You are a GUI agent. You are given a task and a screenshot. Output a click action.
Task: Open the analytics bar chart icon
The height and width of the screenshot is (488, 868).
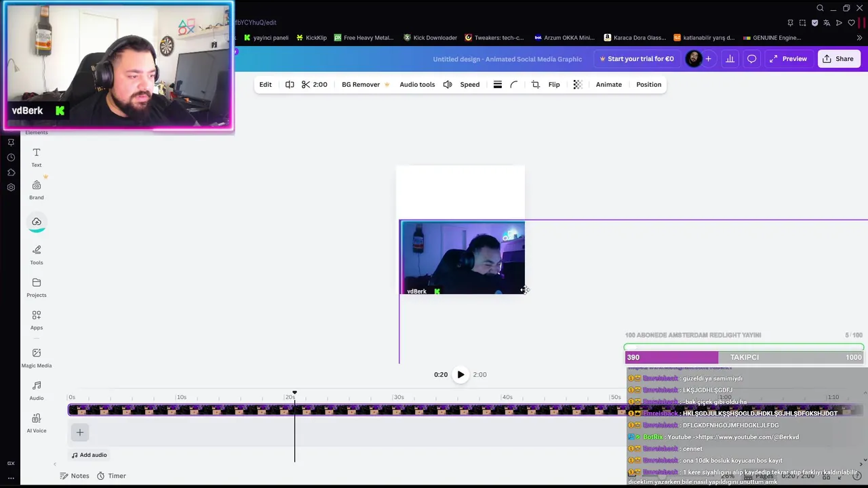point(730,59)
